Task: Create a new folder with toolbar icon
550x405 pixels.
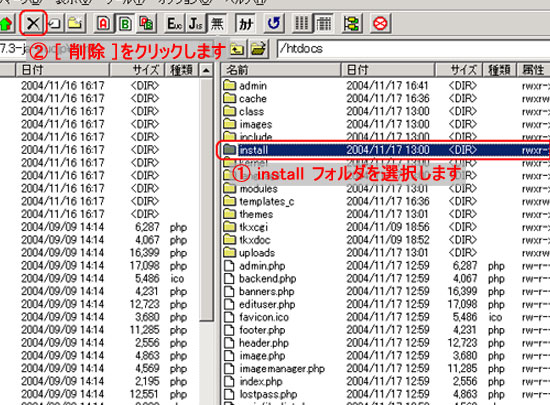Action: 75,23
